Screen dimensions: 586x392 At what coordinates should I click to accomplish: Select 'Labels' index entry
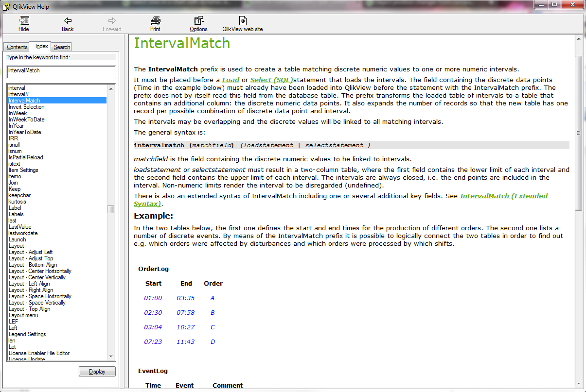[16, 214]
